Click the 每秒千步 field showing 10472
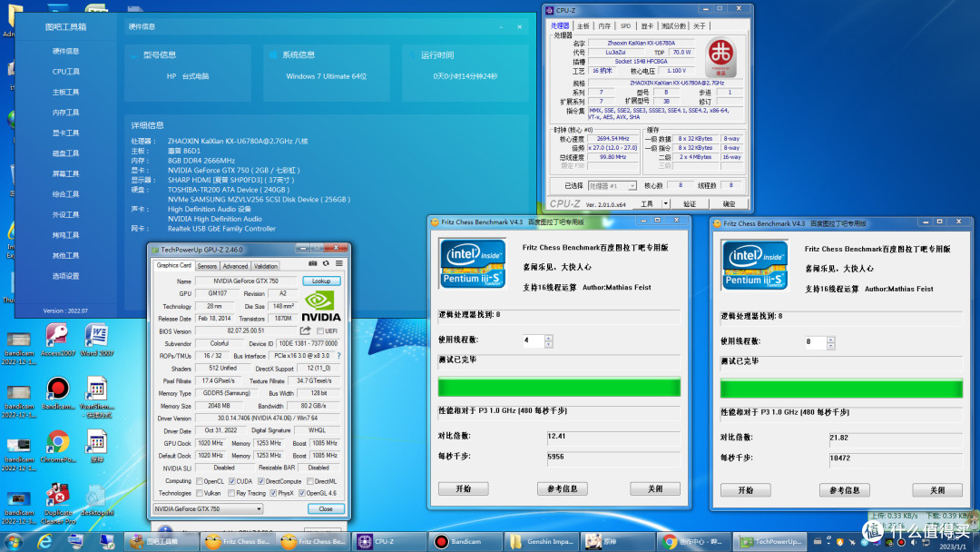 click(896, 458)
